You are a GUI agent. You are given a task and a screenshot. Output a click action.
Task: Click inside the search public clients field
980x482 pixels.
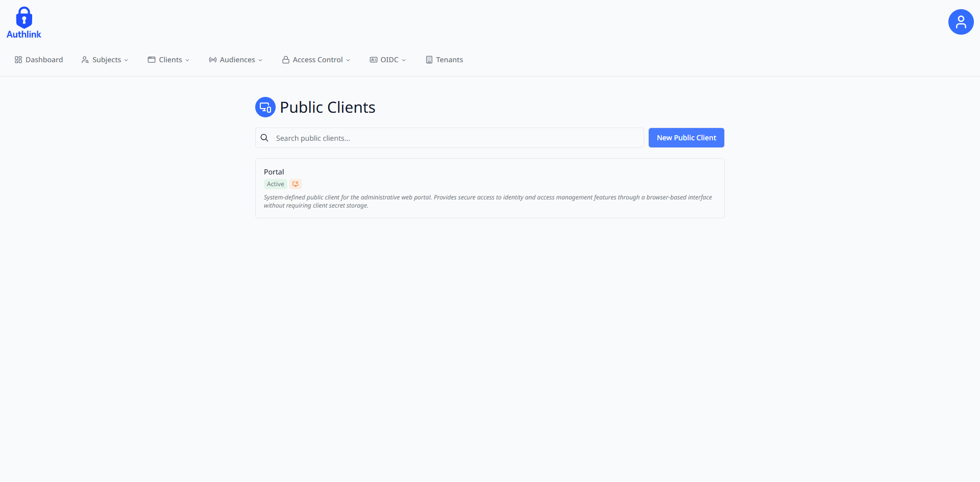449,138
